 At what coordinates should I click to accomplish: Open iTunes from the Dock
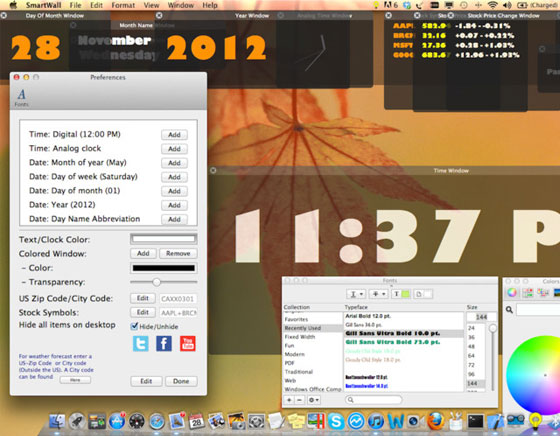(x=376, y=422)
